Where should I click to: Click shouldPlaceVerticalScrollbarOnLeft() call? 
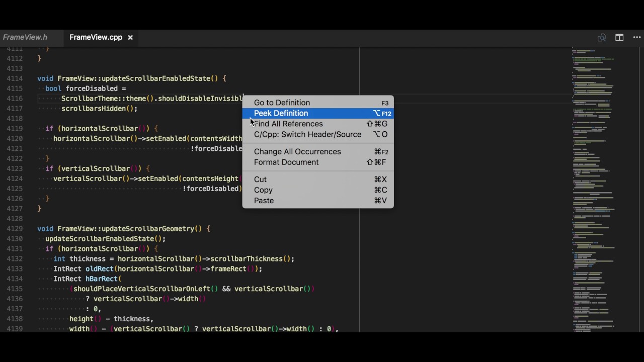tap(146, 289)
